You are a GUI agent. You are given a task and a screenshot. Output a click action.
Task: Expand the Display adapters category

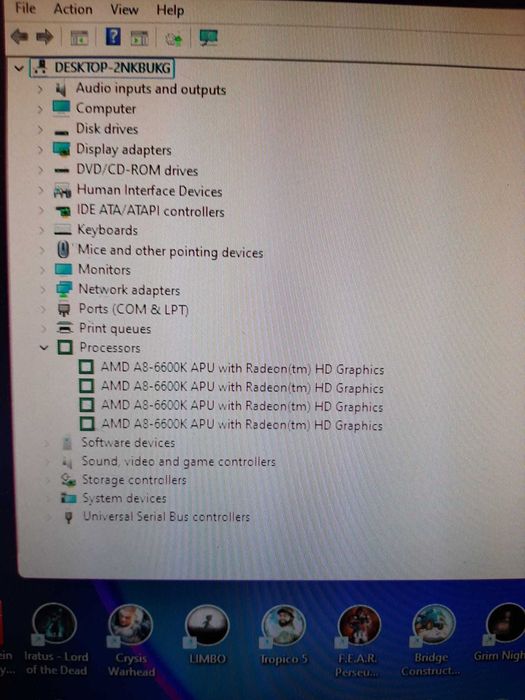pyautogui.click(x=40, y=149)
